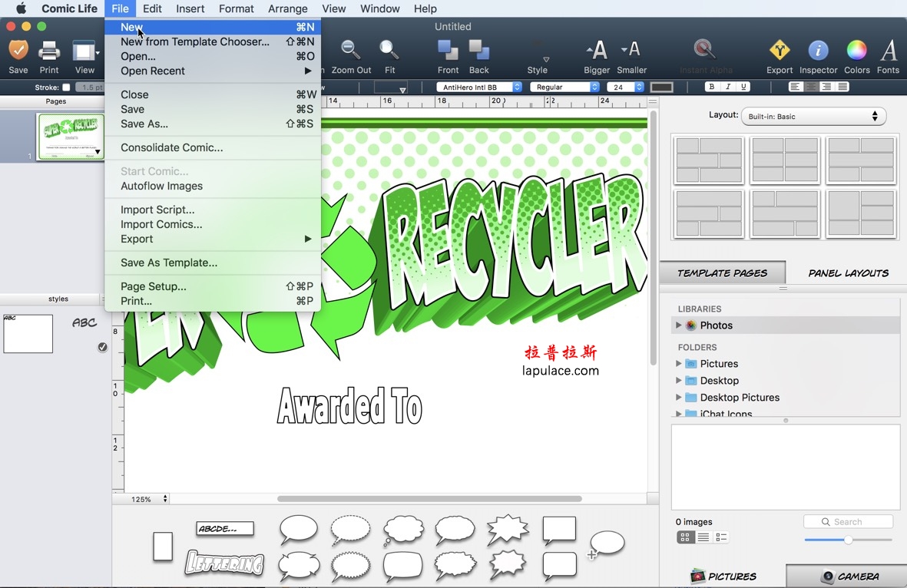
Task: Choose the spiky burst speech balloon
Action: [x=508, y=529]
